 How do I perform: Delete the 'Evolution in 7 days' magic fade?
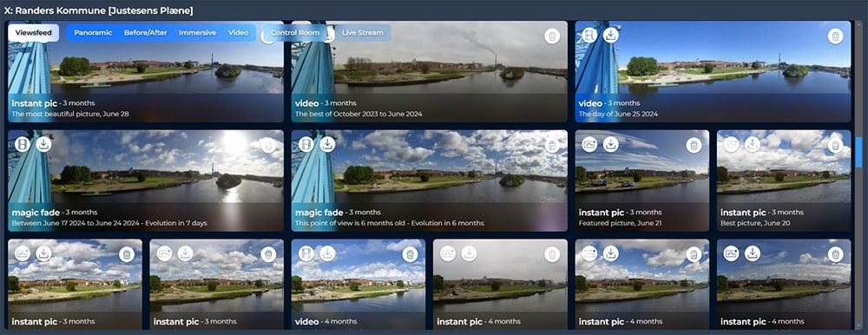pos(268,146)
